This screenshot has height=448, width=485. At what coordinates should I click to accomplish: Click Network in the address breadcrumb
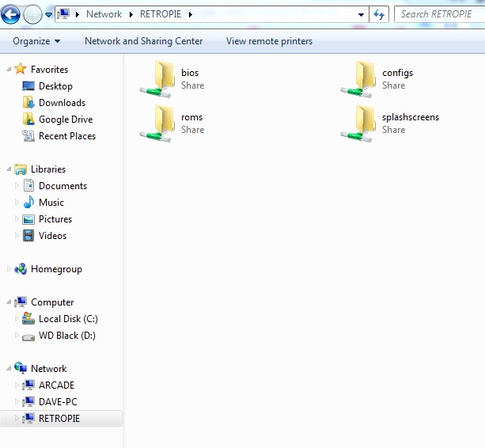[104, 14]
